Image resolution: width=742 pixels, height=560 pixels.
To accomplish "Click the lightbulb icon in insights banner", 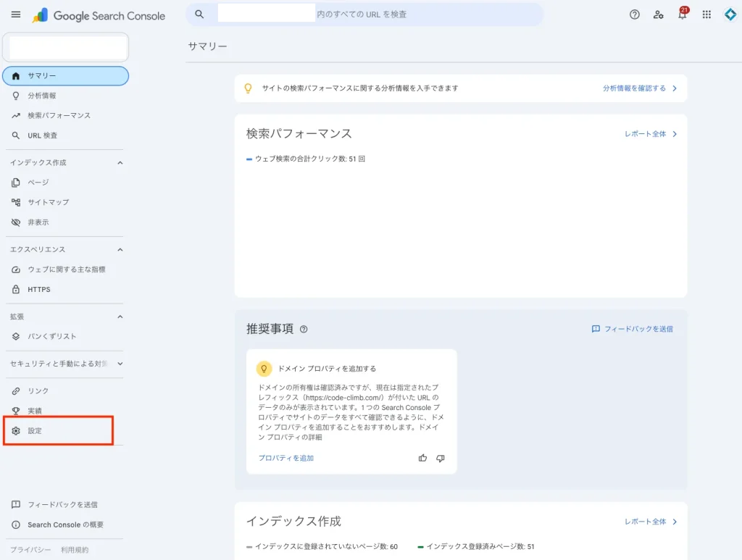I will point(248,88).
